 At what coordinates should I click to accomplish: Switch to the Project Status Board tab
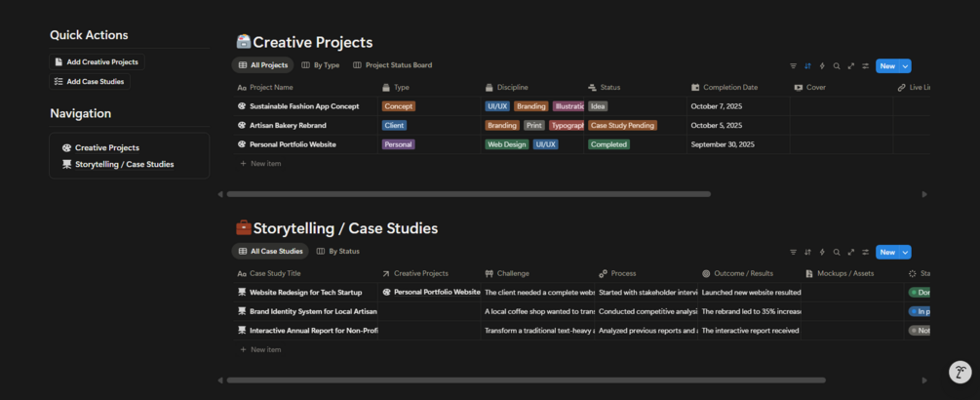pyautogui.click(x=392, y=65)
